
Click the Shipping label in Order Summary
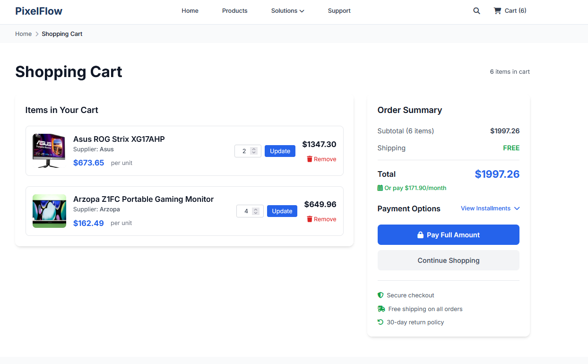point(391,148)
